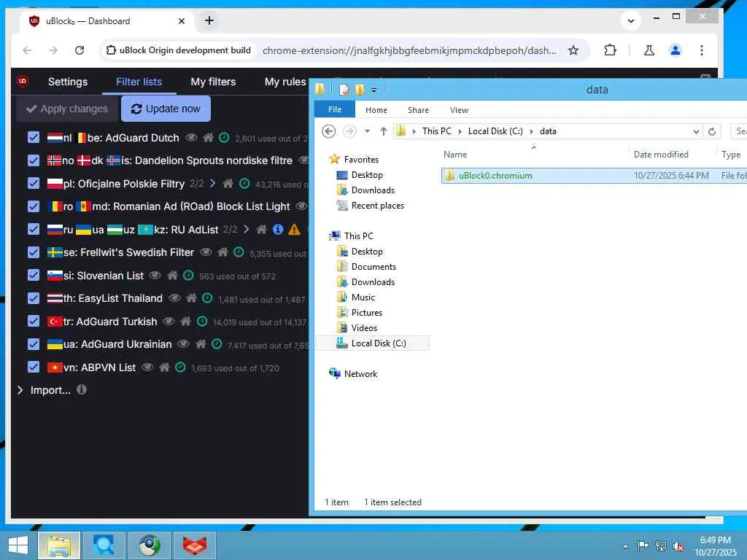The width and height of the screenshot is (747, 560).
Task: View Slovenian List content eye icon
Action: (155, 275)
